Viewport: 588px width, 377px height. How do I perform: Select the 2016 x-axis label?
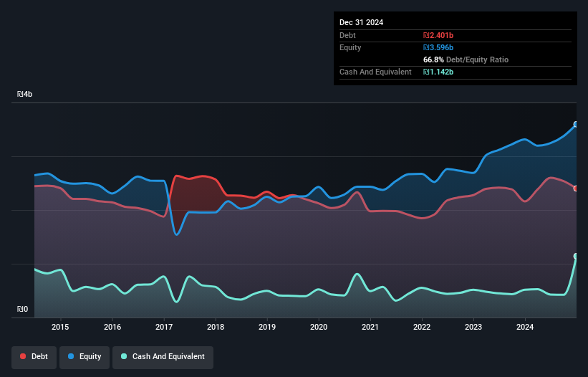[112, 327]
